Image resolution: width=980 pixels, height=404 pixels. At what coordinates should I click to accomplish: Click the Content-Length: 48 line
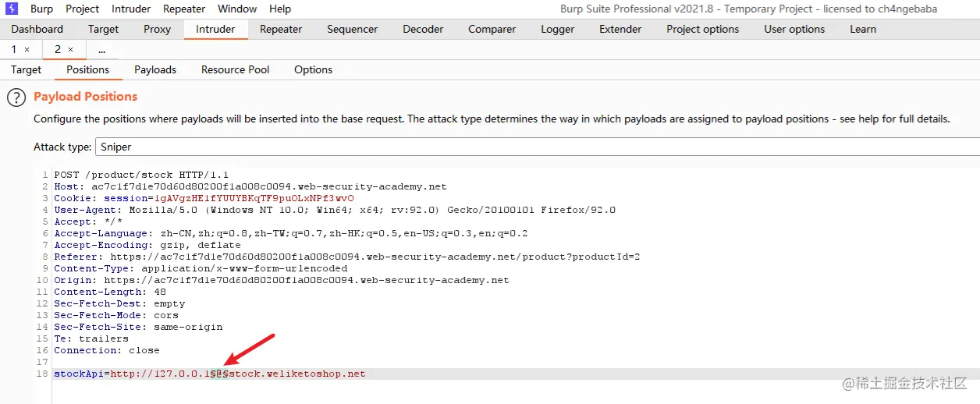point(110,292)
